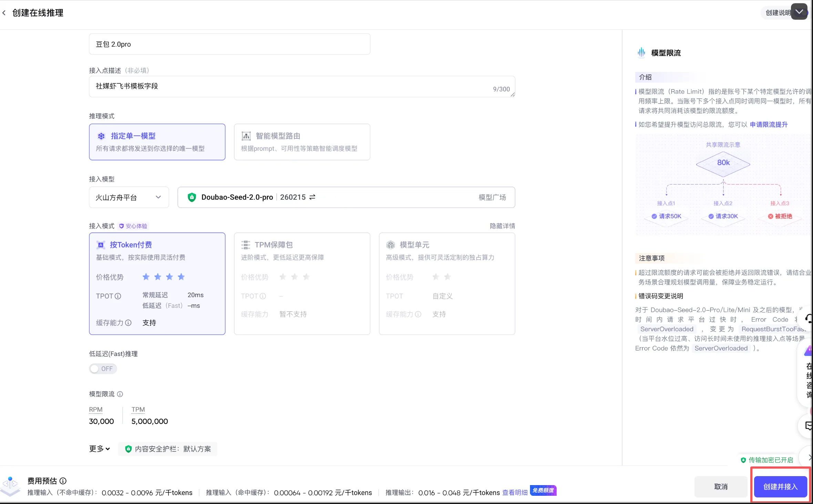Image resolution: width=813 pixels, height=504 pixels.
Task: Select the 模型单元 access mode card
Action: click(447, 284)
